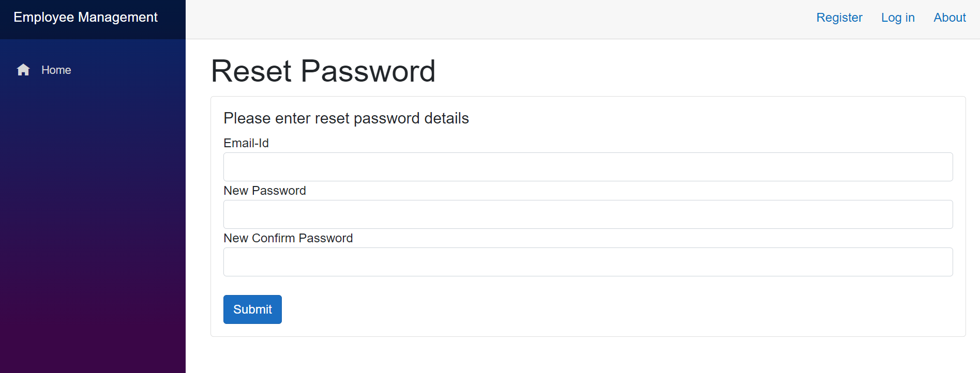Click the blue Submit action control
This screenshot has height=373, width=980.
252,309
